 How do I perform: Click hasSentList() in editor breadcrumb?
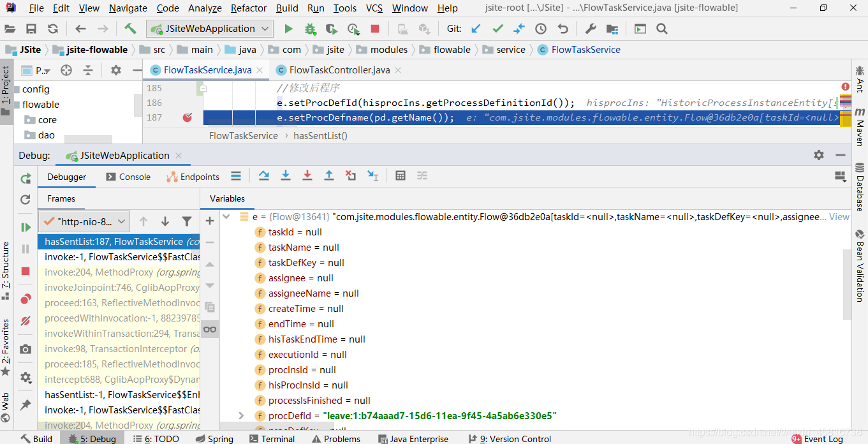pyautogui.click(x=320, y=135)
